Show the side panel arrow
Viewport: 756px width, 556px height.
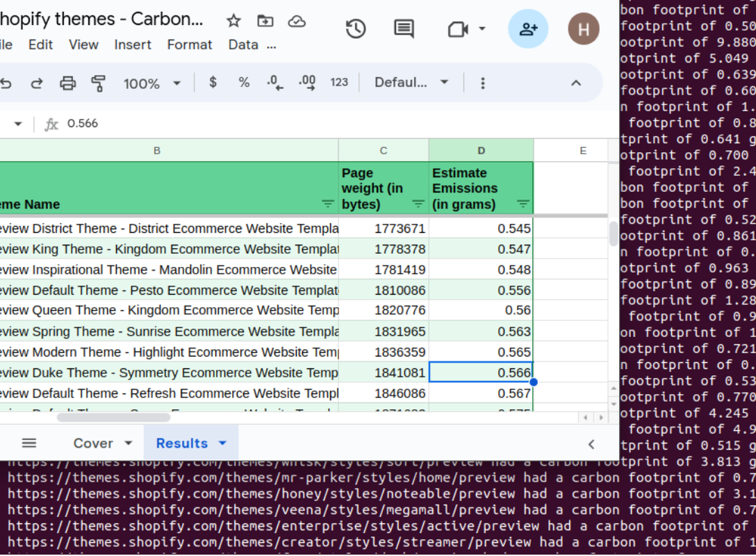coord(591,444)
